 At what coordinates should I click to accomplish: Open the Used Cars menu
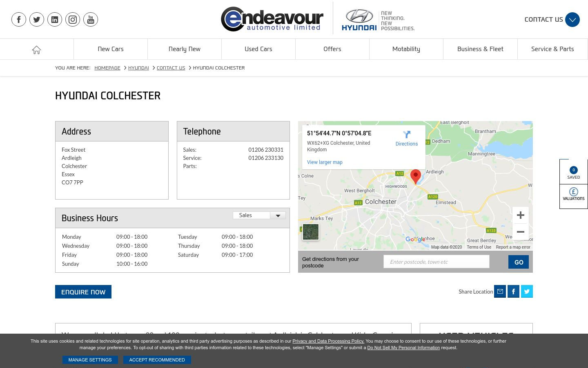pos(258,49)
